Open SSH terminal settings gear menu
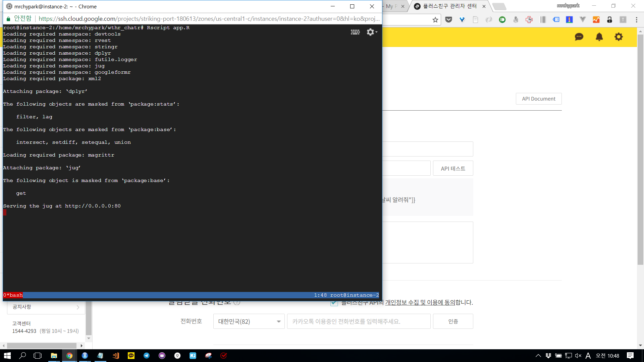The image size is (644, 362). coord(371,32)
